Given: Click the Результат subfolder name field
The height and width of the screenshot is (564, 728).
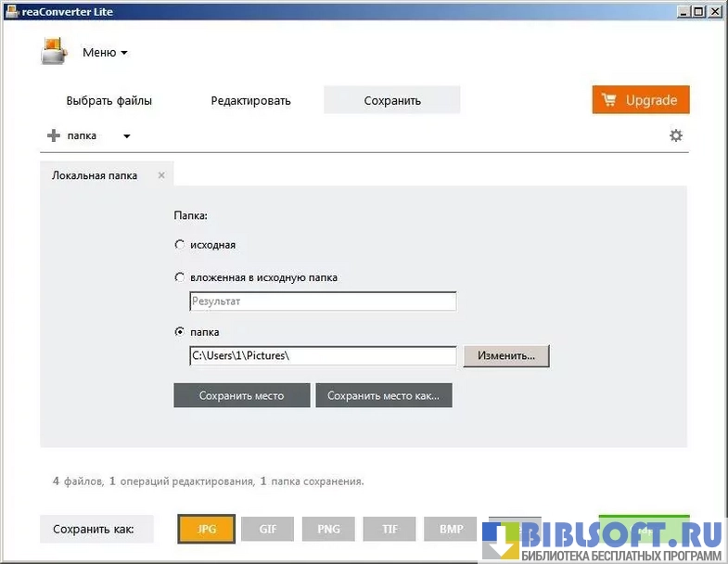Looking at the screenshot, I should [x=322, y=301].
